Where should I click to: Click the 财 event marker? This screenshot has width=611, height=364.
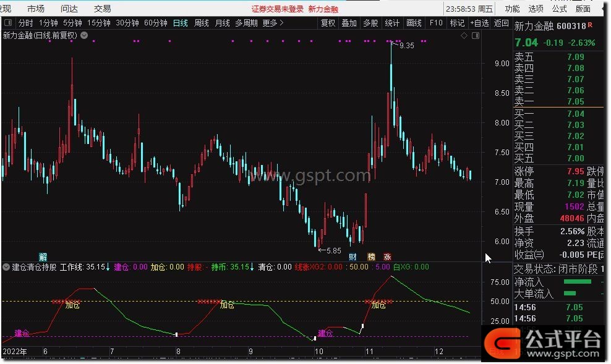coord(352,256)
